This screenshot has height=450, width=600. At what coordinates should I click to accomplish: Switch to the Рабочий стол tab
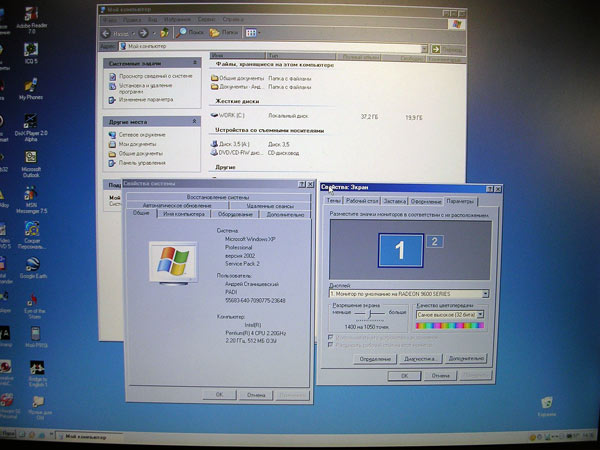tap(362, 201)
